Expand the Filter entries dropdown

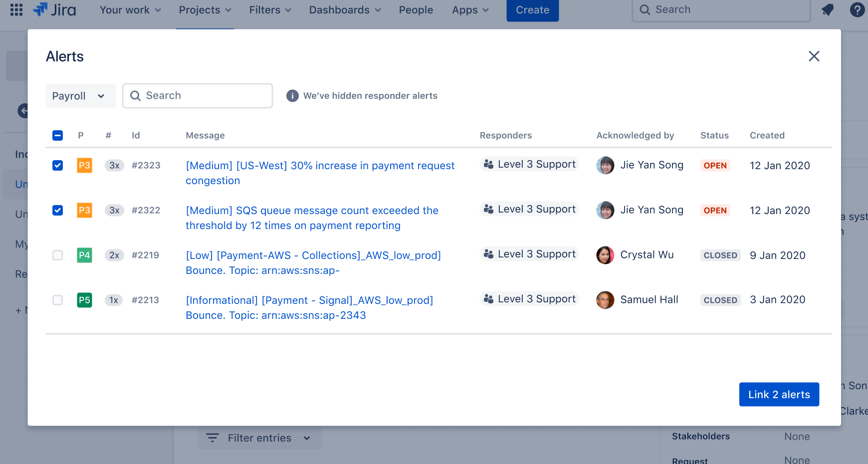(x=259, y=438)
